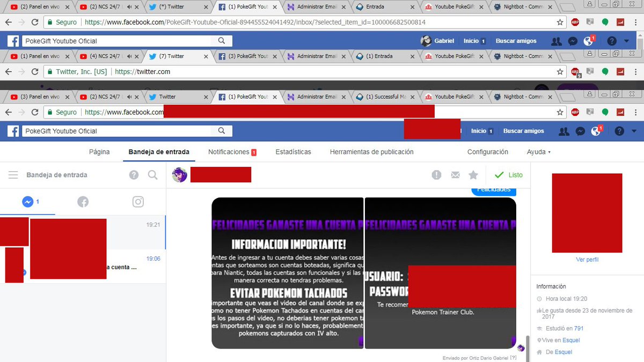
Task: Open the conversation received at 19:21
Action: 83,233
